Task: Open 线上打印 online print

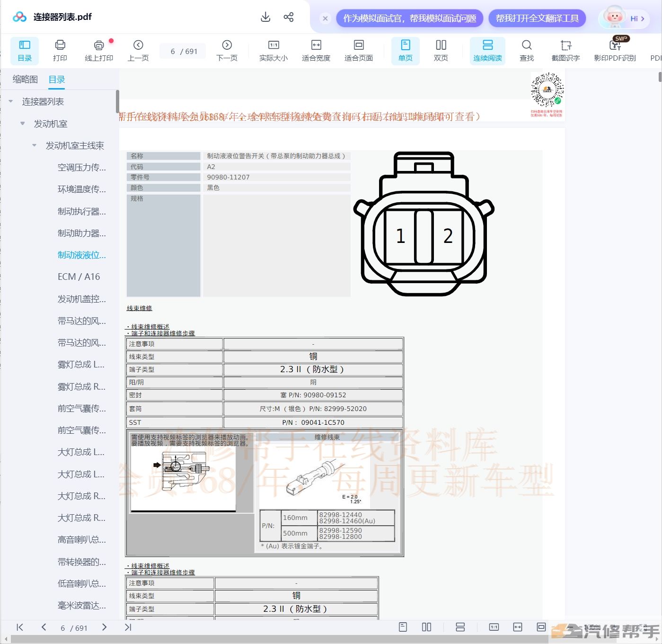Action: coord(99,51)
